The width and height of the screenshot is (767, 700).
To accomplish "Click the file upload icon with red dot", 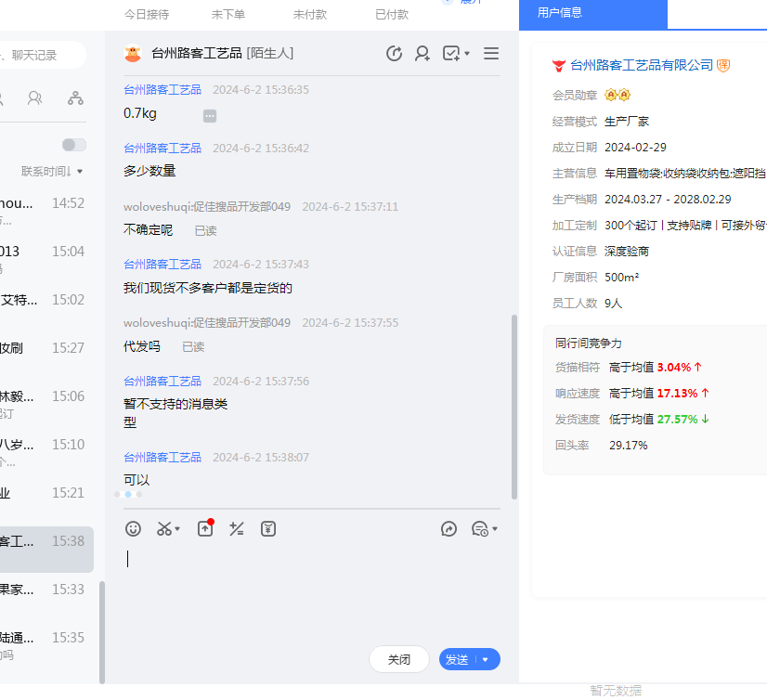I will click(205, 529).
